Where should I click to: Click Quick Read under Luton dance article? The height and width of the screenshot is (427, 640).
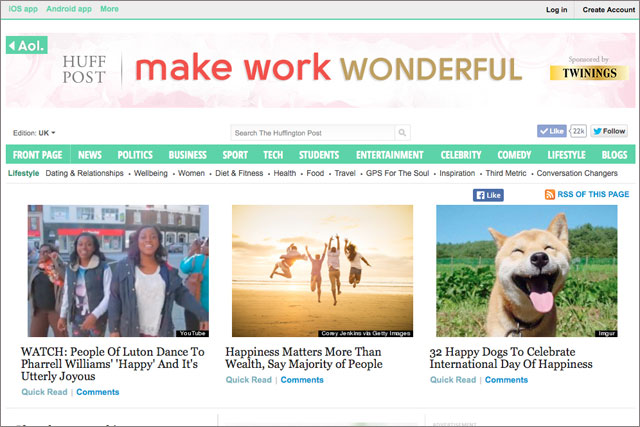pyautogui.click(x=44, y=392)
